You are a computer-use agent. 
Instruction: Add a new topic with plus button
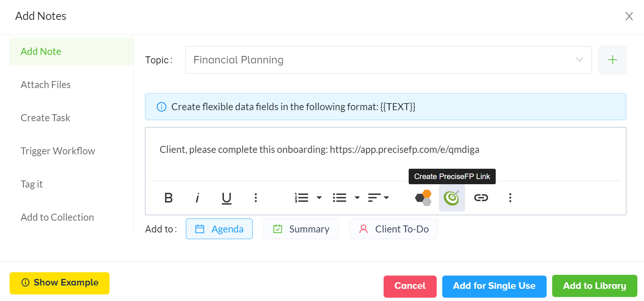612,60
